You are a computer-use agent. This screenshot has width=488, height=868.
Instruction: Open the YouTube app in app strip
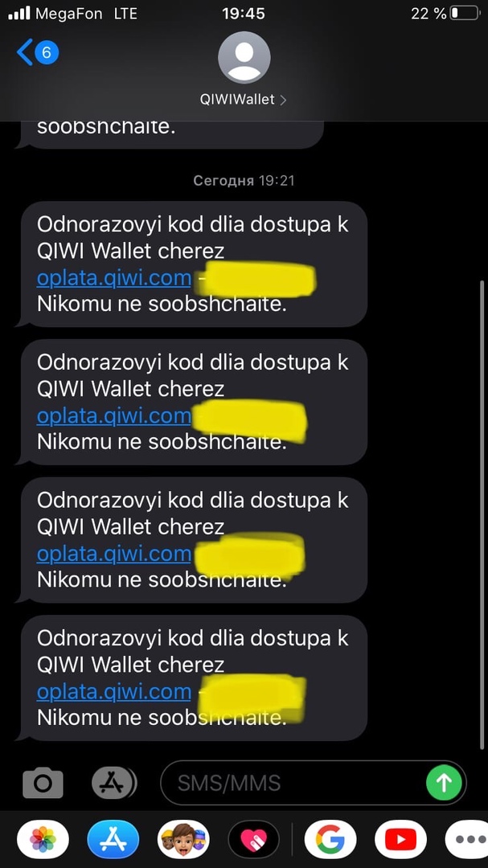pos(400,839)
